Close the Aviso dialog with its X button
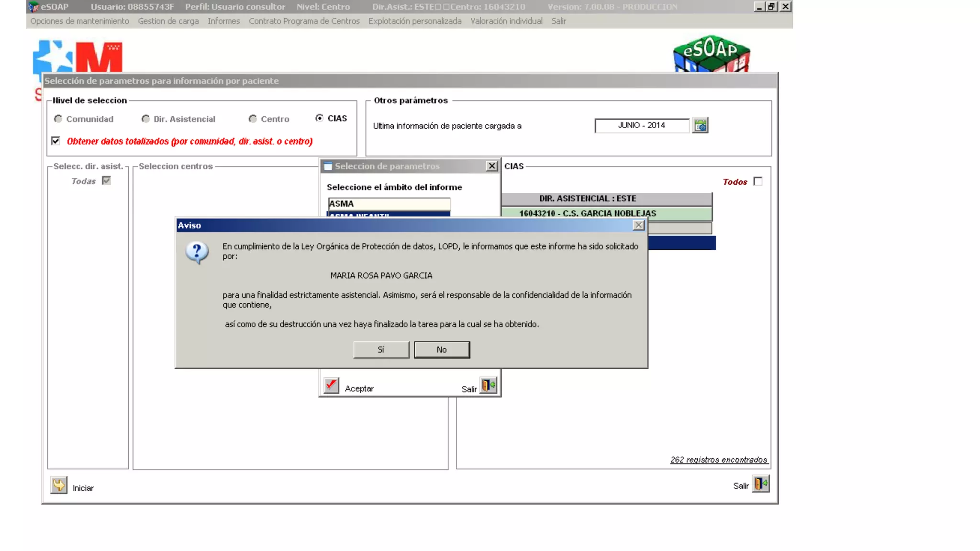The width and height of the screenshot is (980, 551). click(638, 225)
